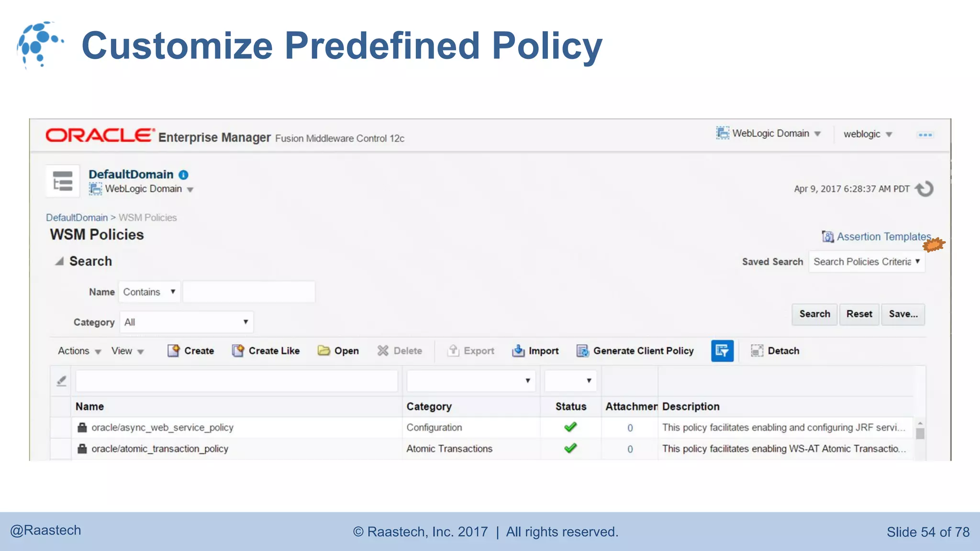
Task: Click the Generate Client Policy icon
Action: pos(582,351)
